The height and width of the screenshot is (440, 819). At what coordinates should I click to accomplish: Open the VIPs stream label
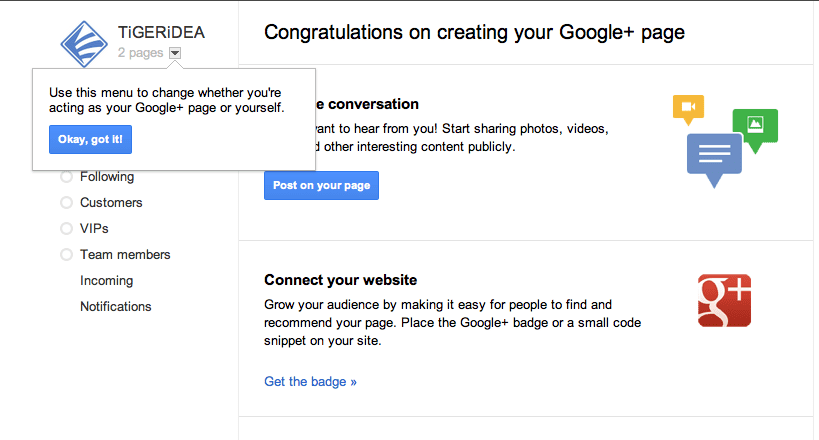[94, 228]
